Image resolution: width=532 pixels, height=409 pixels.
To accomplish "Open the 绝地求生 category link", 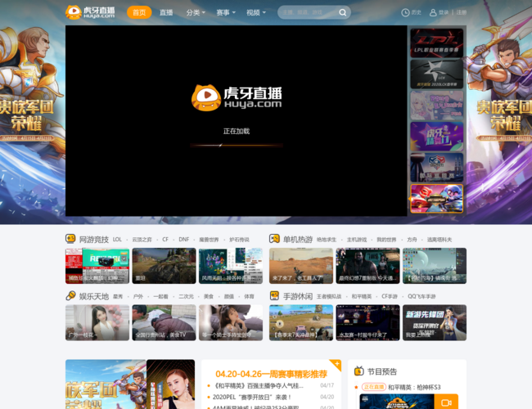I will [327, 240].
